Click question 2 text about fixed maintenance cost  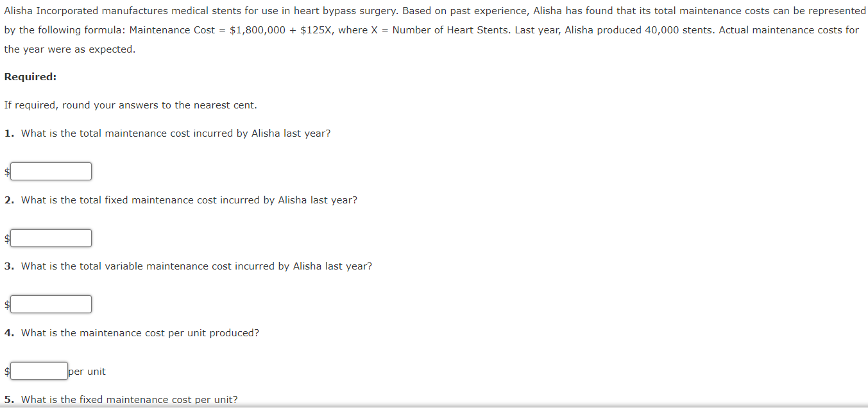pos(189,200)
